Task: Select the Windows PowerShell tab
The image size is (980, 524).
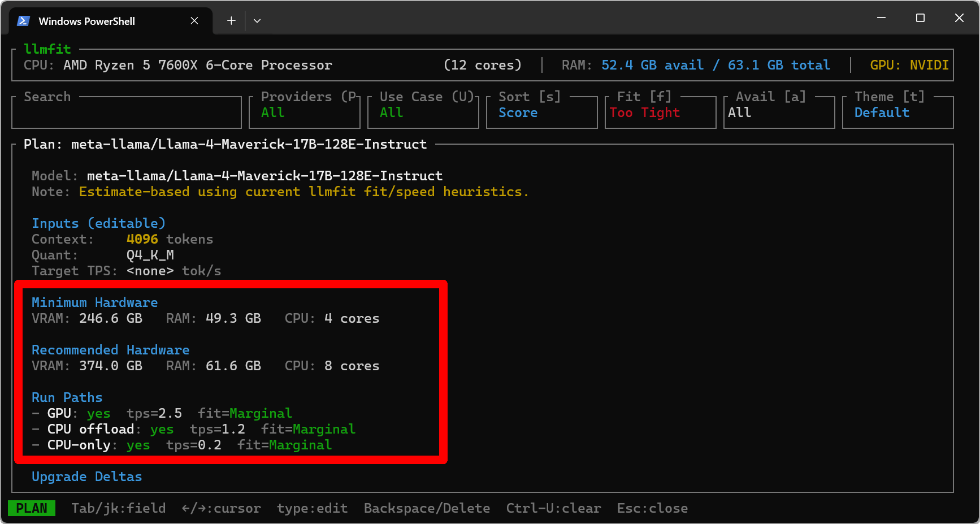Action: (111, 21)
